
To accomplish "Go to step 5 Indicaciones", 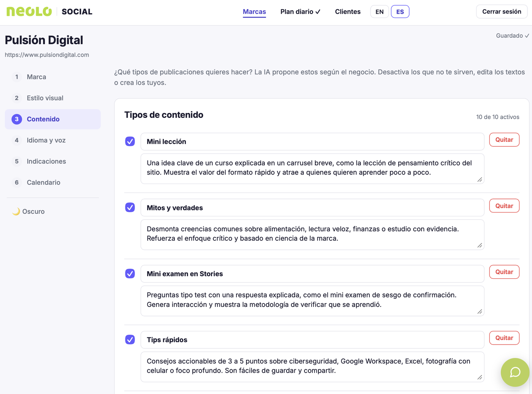I will click(53, 161).
